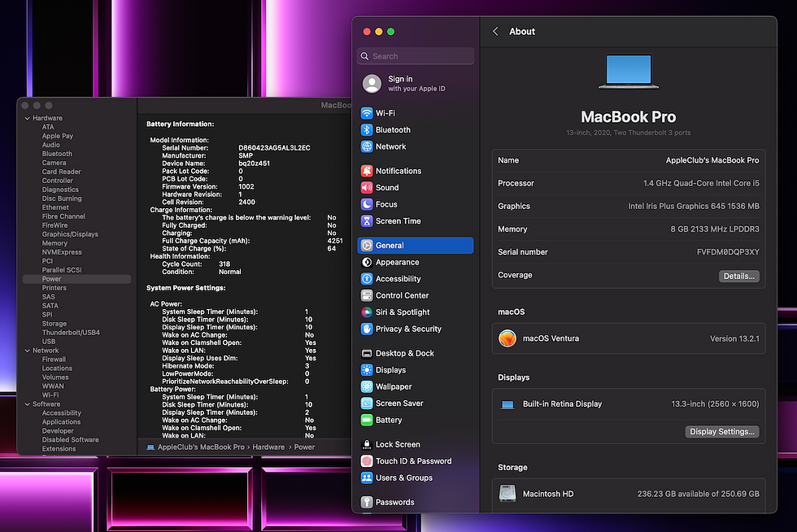Select Applications under Software

coord(61,422)
